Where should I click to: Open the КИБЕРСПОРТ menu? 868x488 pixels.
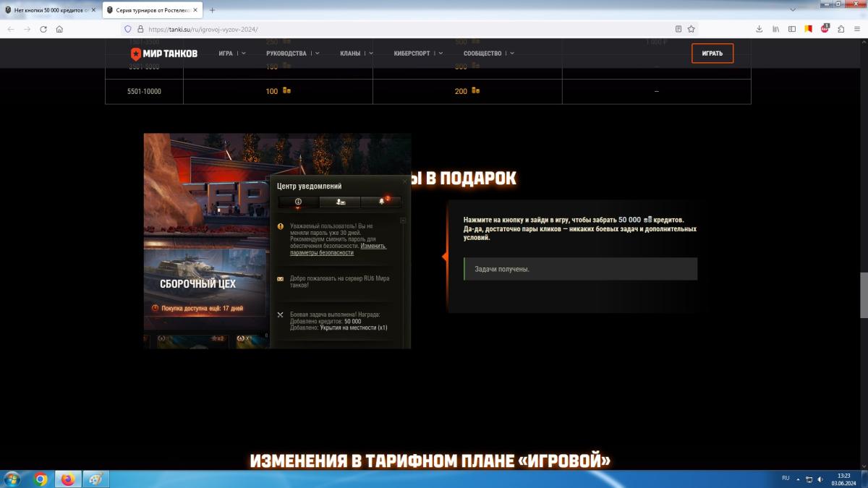[x=412, y=53]
